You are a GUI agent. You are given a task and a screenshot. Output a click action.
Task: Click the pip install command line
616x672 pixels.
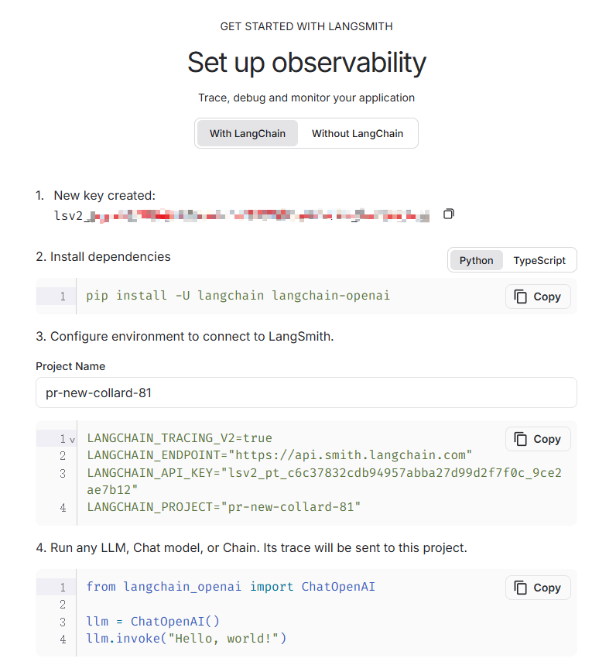pyautogui.click(x=238, y=296)
